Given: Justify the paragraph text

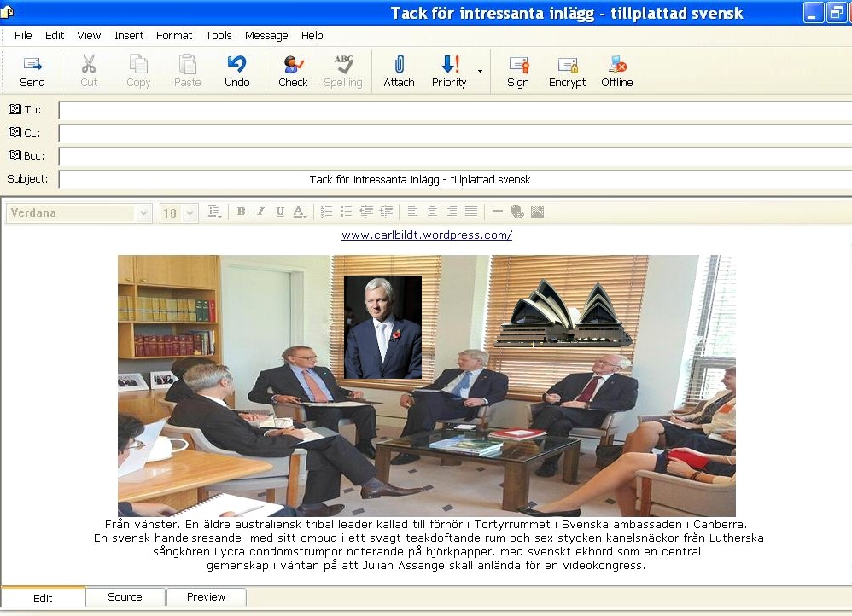Looking at the screenshot, I should (x=471, y=212).
